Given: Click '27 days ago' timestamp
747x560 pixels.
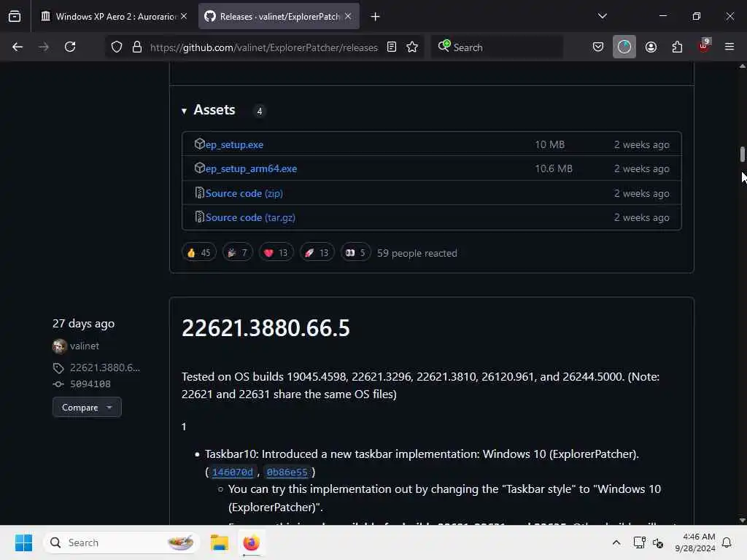Looking at the screenshot, I should [x=83, y=324].
